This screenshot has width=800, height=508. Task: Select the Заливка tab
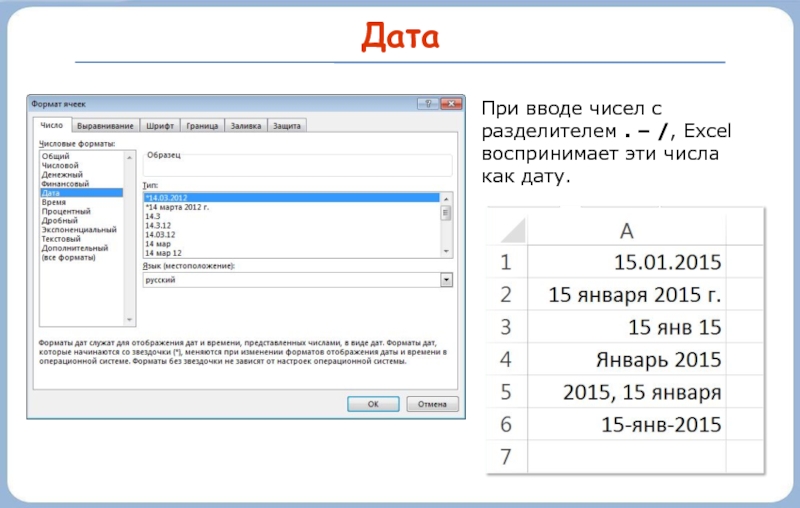coord(245,126)
